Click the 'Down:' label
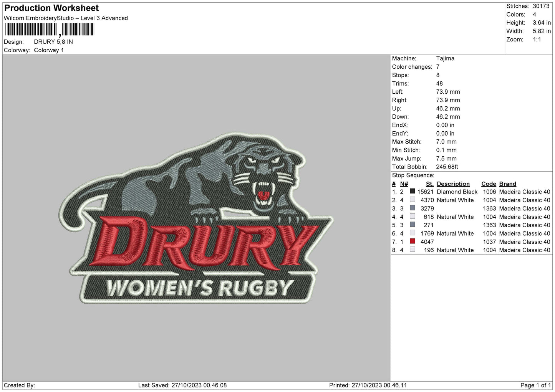The image size is (555, 392). [400, 117]
